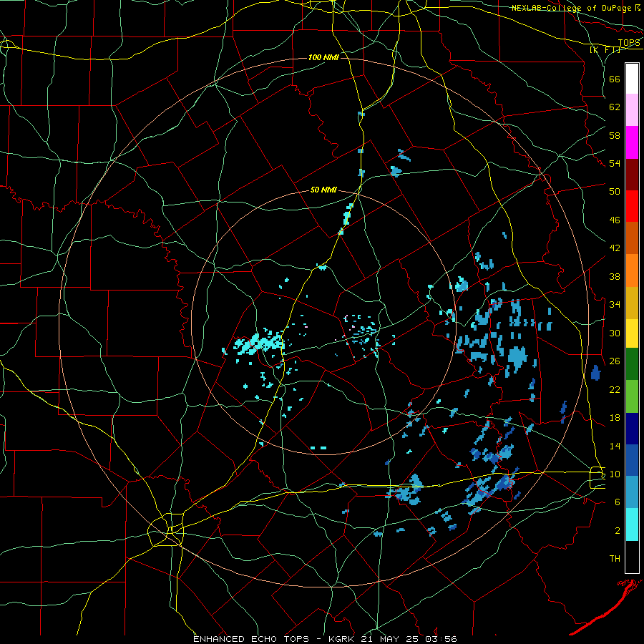
Task: Click the yellow 30-34 kft legend swatch
Action: click(632, 333)
